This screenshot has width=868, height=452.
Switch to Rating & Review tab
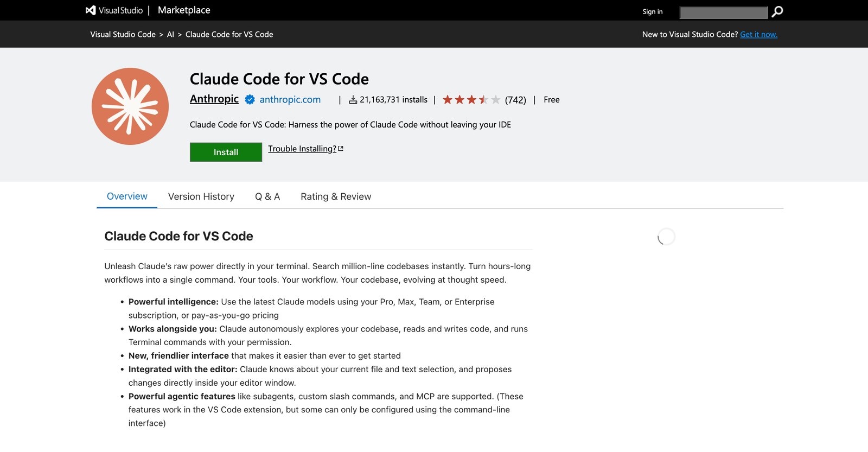point(336,196)
